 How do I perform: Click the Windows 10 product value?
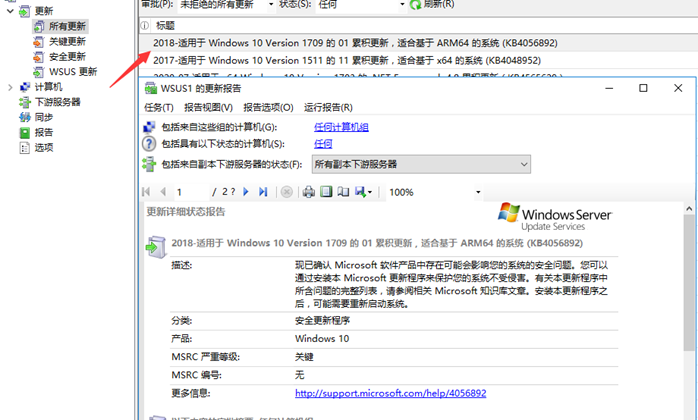point(322,339)
